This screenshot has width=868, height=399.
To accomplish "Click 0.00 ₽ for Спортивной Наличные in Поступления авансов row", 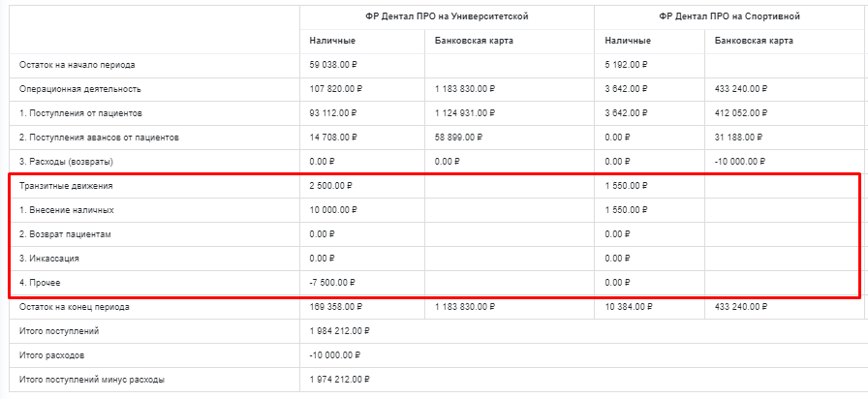I will pos(617,138).
